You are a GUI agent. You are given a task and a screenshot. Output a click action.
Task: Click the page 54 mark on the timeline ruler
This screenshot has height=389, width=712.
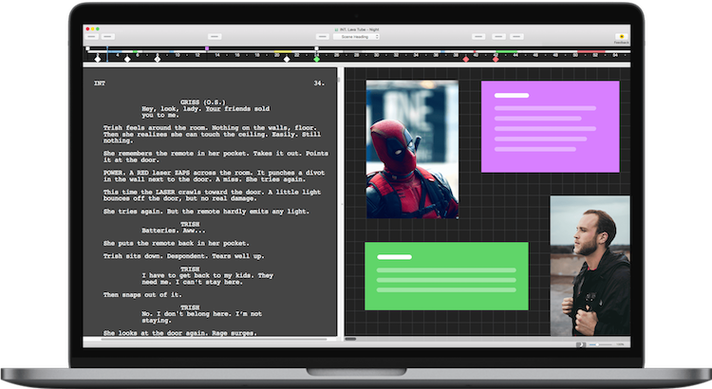coord(615,55)
